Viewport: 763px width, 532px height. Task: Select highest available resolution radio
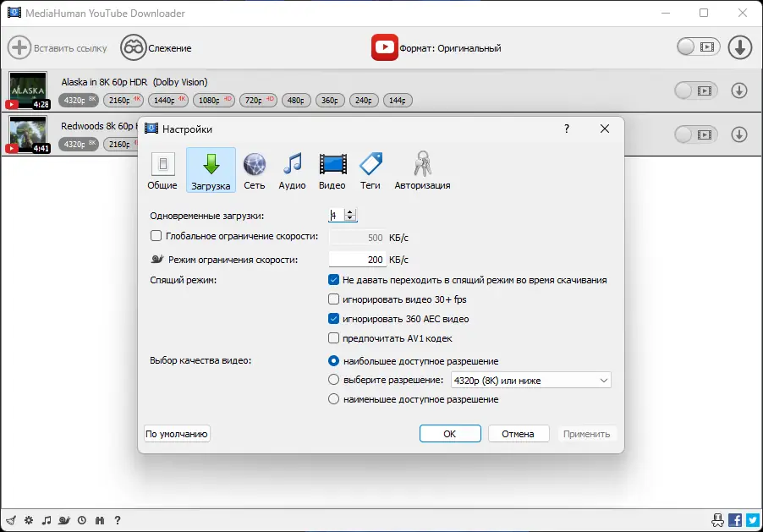(x=333, y=360)
